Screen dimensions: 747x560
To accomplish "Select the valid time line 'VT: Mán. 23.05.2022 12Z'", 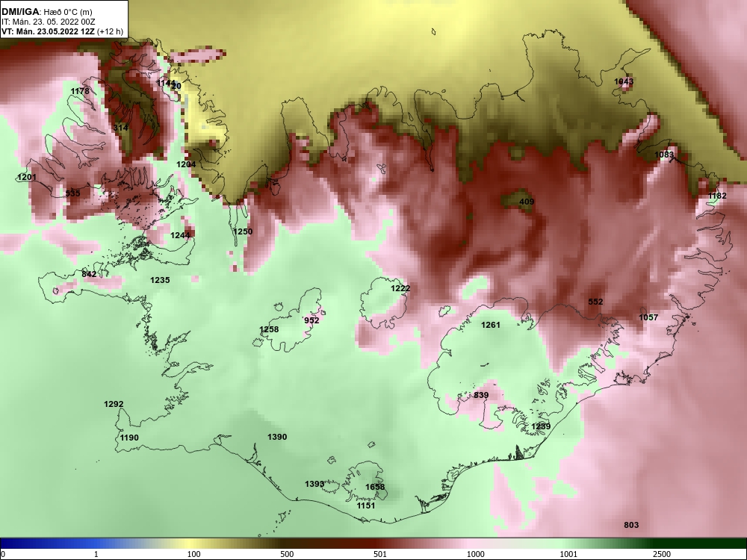I will pyautogui.click(x=48, y=31).
